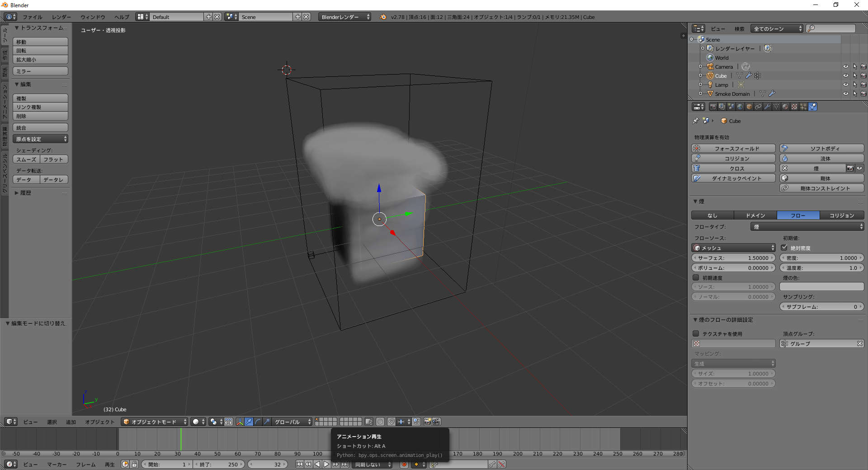
Task: Open the Modifiers tab wrench icon
Action: (x=767, y=107)
